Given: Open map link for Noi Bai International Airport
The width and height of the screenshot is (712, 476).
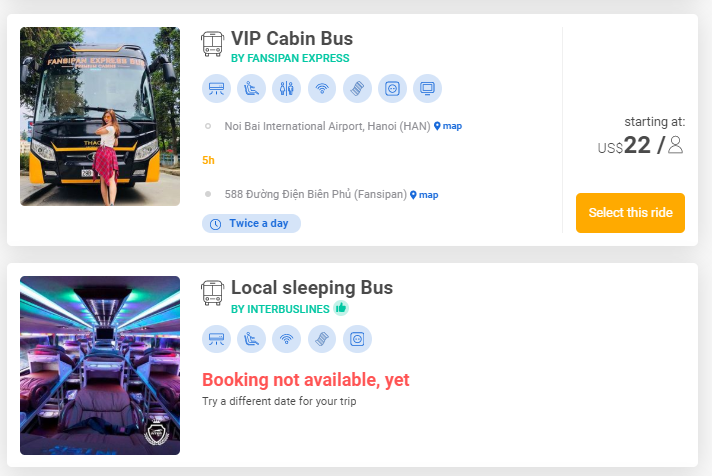Looking at the screenshot, I should tap(448, 126).
